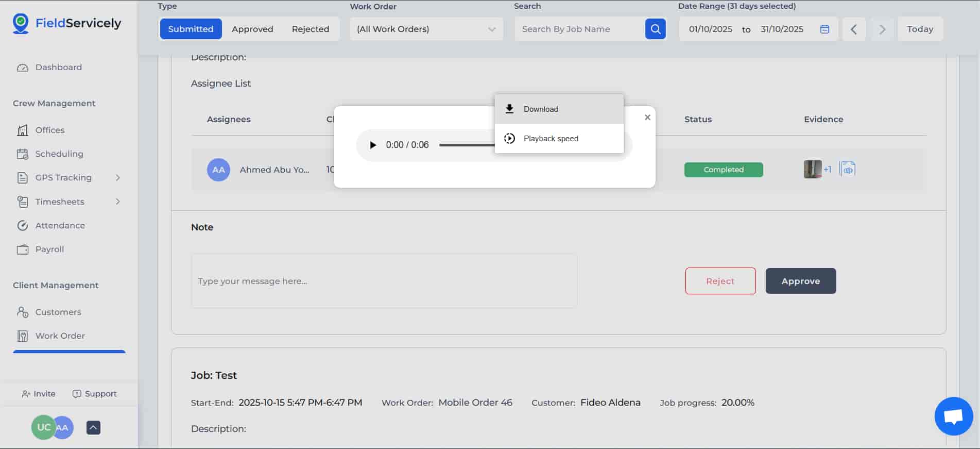The height and width of the screenshot is (449, 980).
Task: Click the Today button
Action: tap(920, 29)
